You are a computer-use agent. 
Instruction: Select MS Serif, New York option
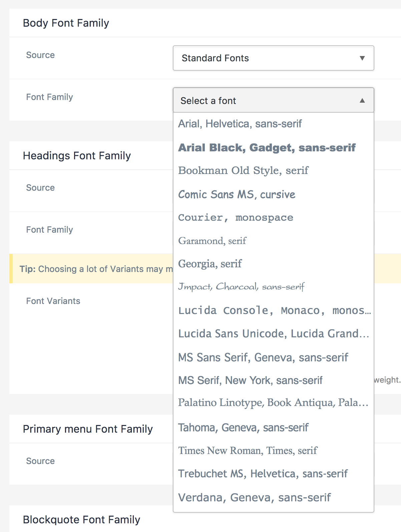pos(250,380)
